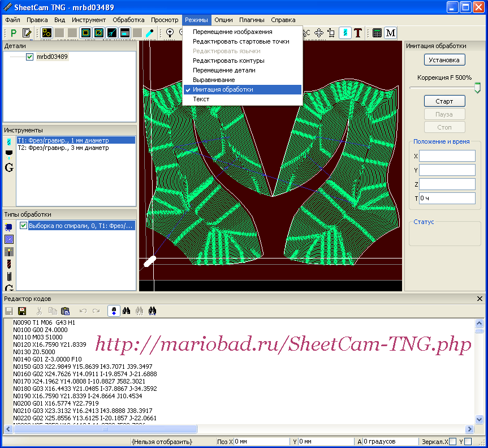This screenshot has width=488, height=448.
Task: Toggle the gray box with cyan rectangle icon
Action: (125, 33)
